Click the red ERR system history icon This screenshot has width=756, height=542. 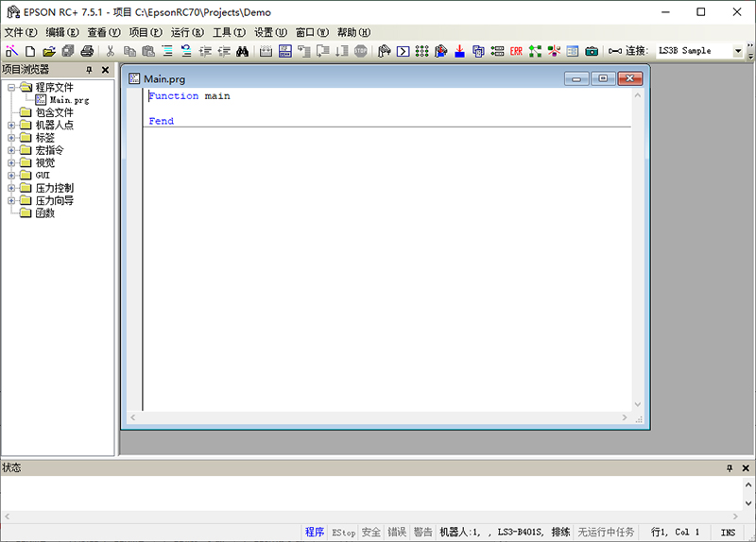pyautogui.click(x=516, y=51)
